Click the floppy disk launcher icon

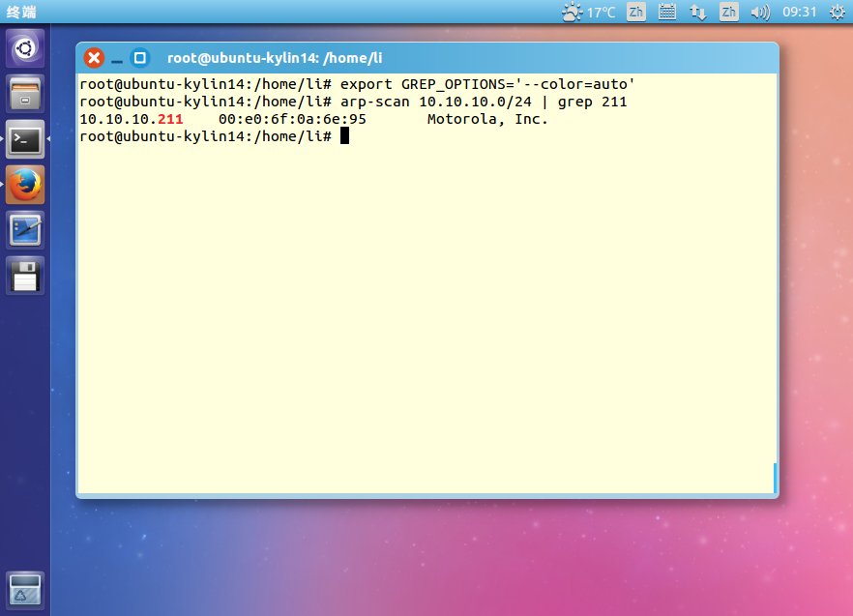(x=25, y=276)
